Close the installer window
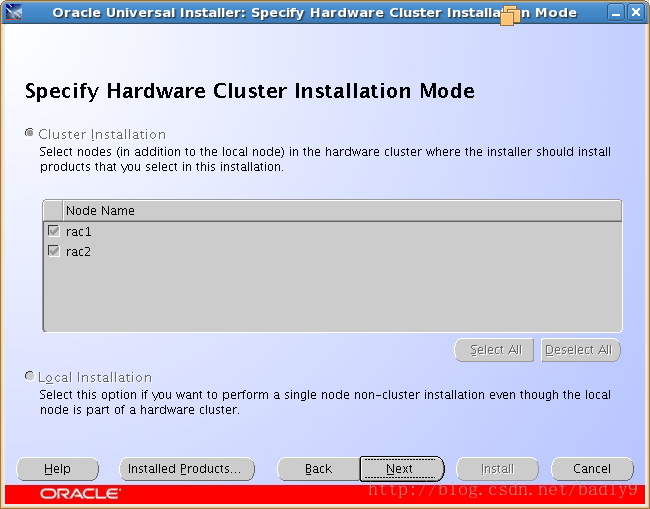 [635, 12]
